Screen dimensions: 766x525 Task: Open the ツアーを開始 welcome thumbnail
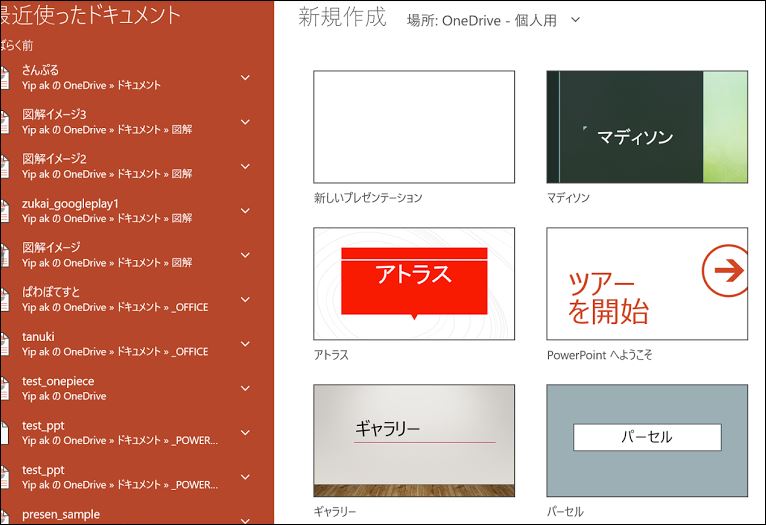point(647,284)
